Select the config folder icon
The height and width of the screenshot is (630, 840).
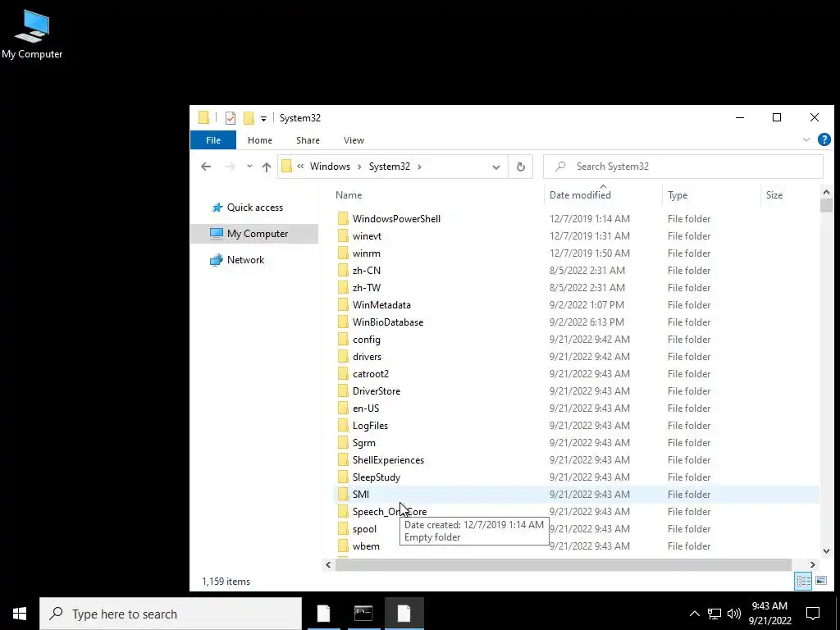(x=343, y=339)
